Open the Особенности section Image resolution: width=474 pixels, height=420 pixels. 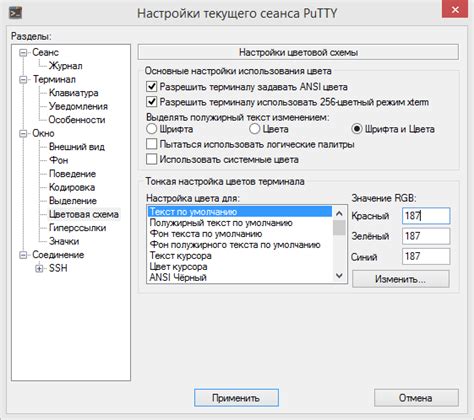pos(77,120)
